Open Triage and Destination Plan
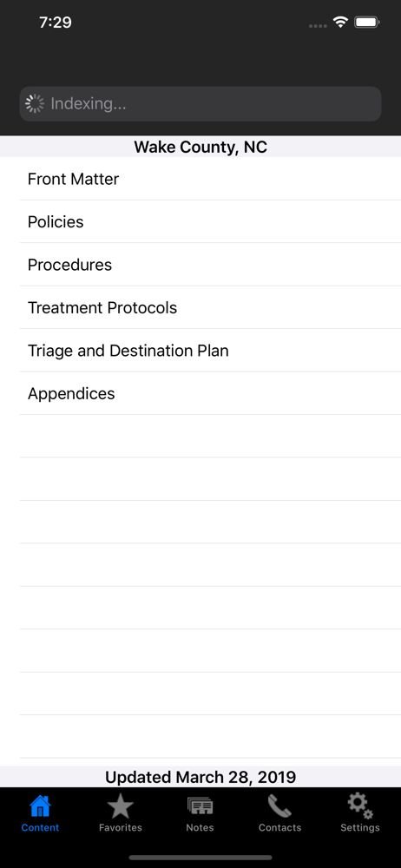Image resolution: width=401 pixels, height=868 pixels. [x=210, y=351]
